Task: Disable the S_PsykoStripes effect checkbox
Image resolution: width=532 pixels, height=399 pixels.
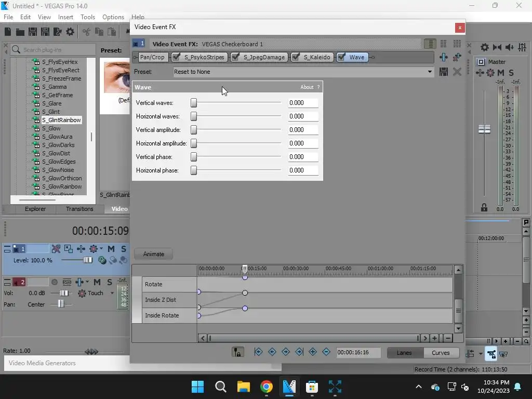Action: point(176,57)
